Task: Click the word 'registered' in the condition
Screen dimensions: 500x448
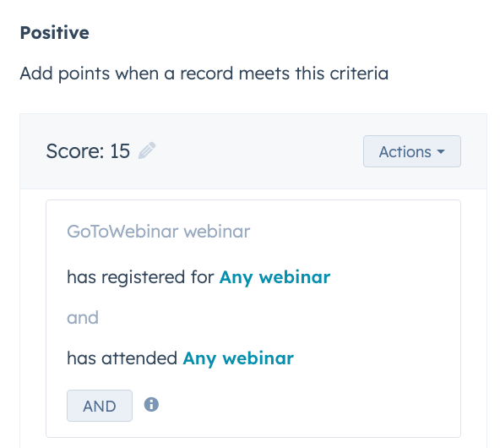Action: click(144, 277)
